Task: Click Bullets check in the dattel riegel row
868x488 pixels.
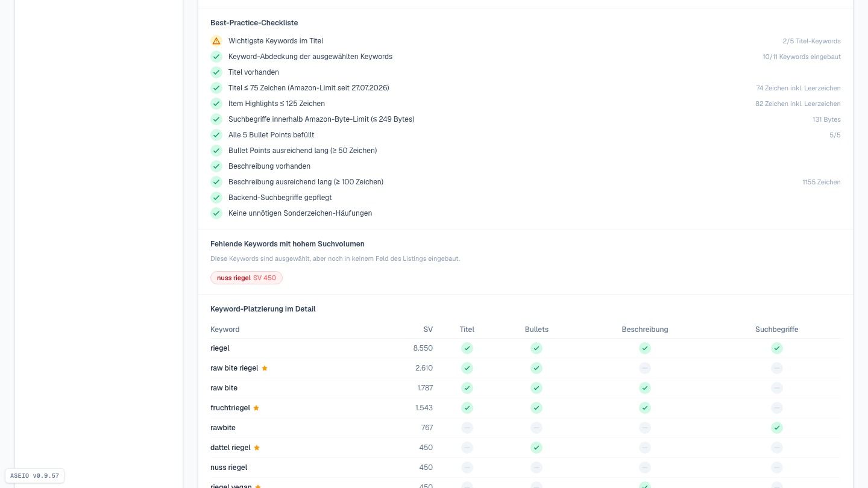Action: point(536,448)
